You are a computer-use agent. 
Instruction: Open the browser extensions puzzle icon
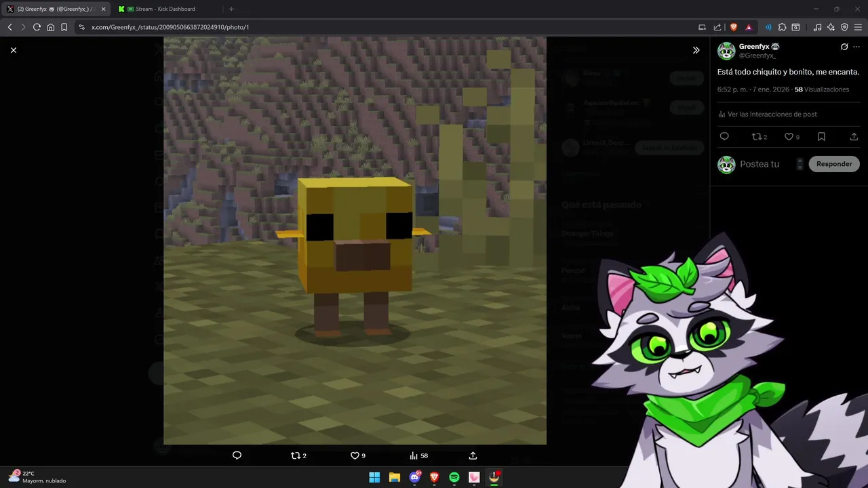pyautogui.click(x=782, y=27)
